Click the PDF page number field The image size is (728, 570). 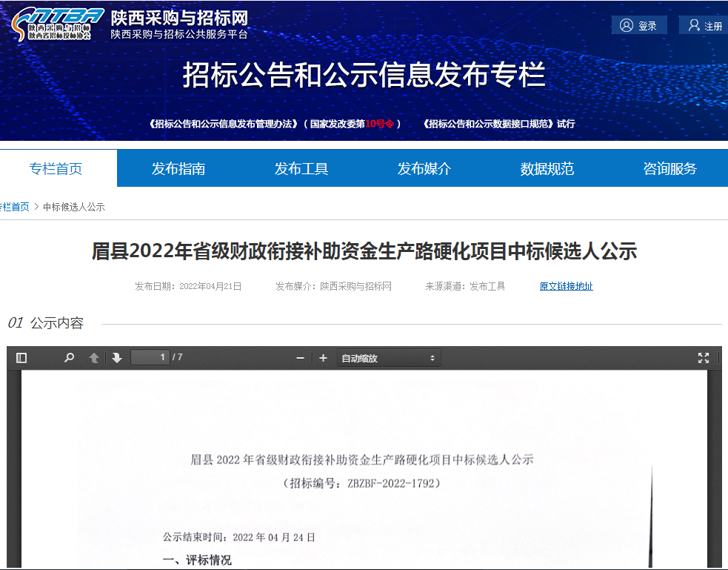coord(150,357)
